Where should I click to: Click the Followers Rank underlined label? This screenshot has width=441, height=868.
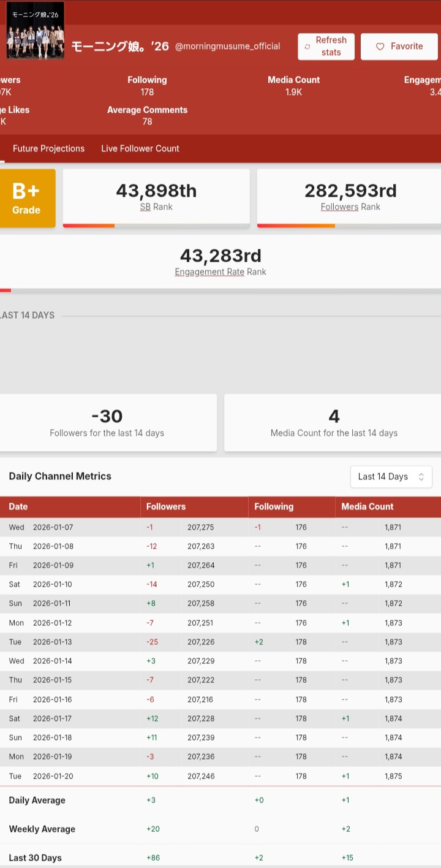[339, 207]
